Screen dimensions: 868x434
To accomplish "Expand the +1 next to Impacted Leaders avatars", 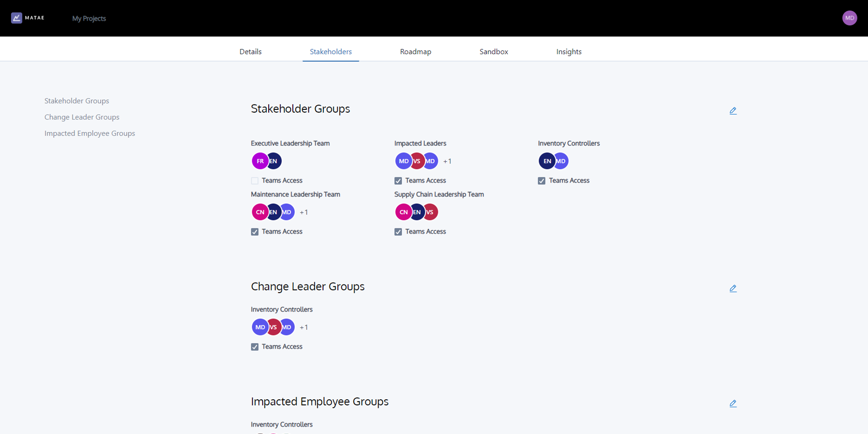I will 447,161.
